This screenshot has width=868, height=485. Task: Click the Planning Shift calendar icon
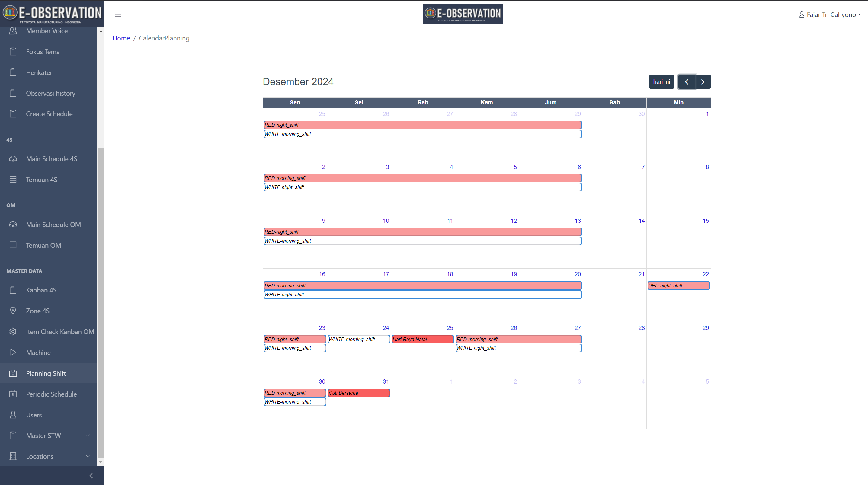(13, 373)
